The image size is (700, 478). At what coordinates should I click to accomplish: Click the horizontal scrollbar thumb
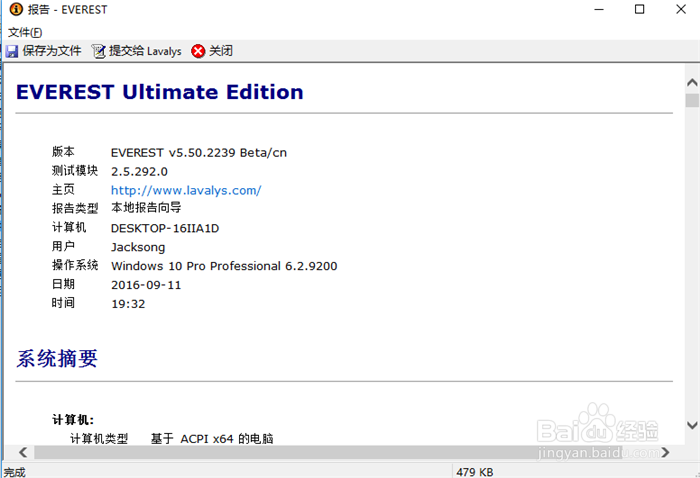coord(328,452)
